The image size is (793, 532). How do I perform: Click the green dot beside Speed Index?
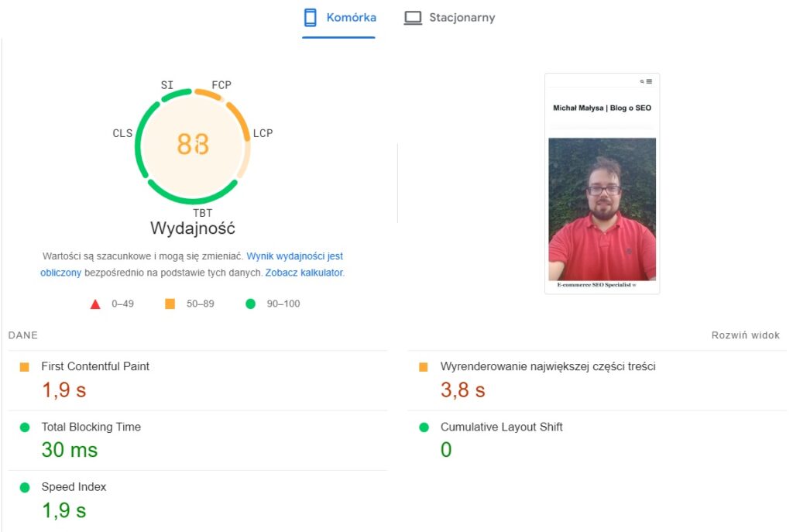coord(22,487)
